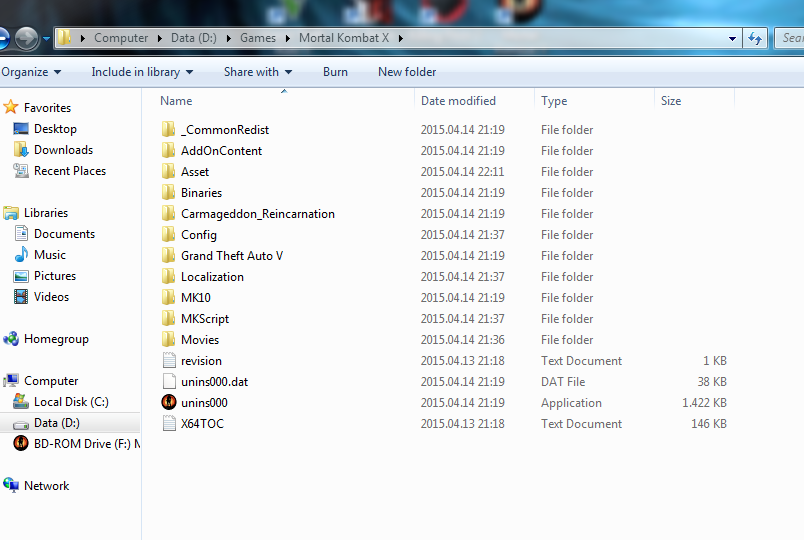Go to Games in the address breadcrumb
The height and width of the screenshot is (540, 804).
pyautogui.click(x=258, y=38)
